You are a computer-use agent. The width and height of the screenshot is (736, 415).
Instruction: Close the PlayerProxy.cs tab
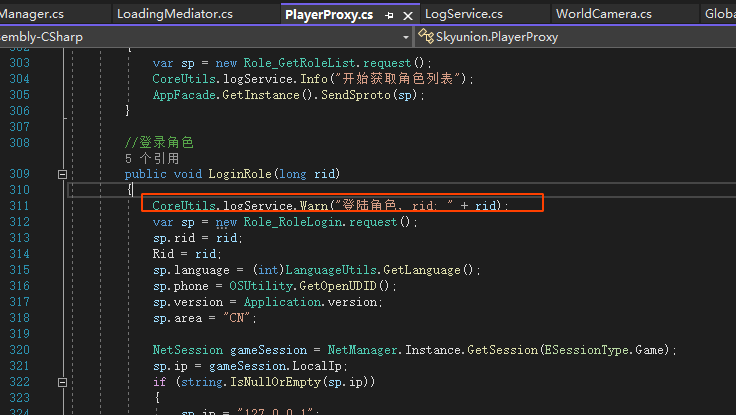[x=408, y=15]
